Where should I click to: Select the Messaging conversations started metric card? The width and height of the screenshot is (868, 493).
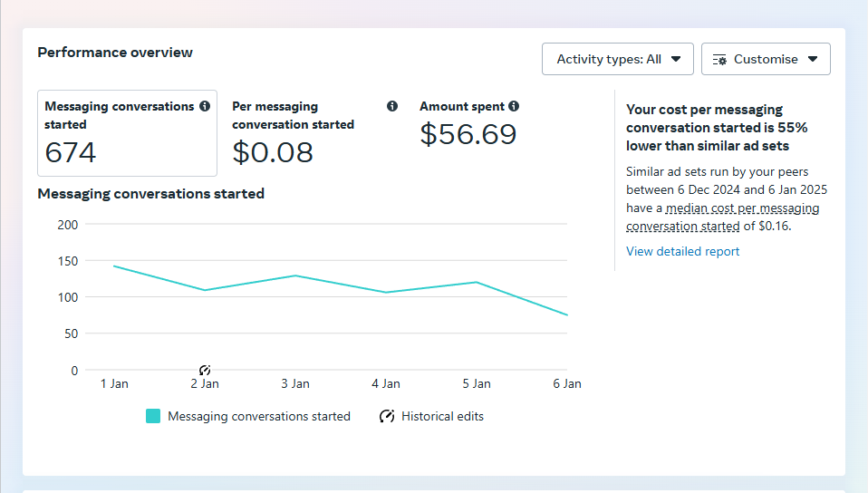pyautogui.click(x=127, y=132)
